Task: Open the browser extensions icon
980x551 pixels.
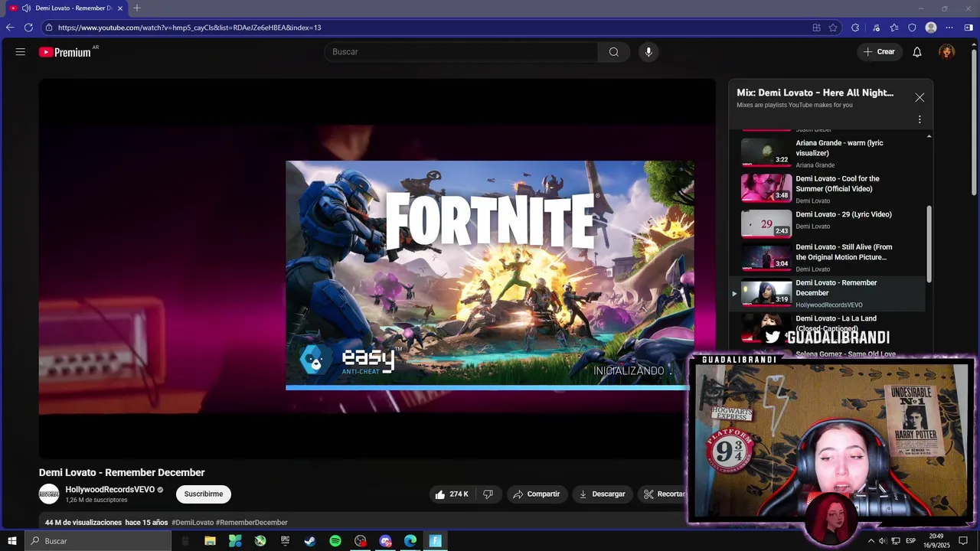Action: tap(855, 28)
